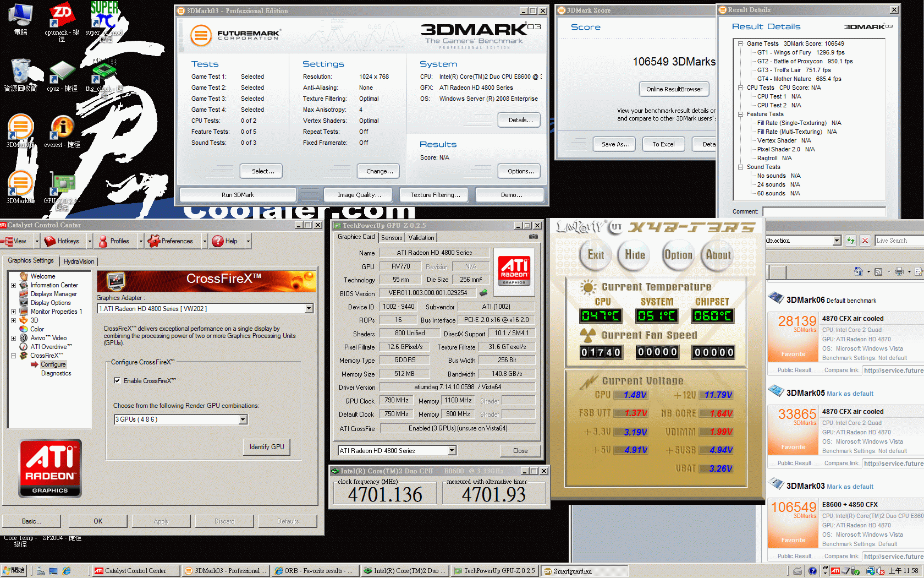
Task: Open the Recycle Bin desktop icon
Action: (x=20, y=74)
